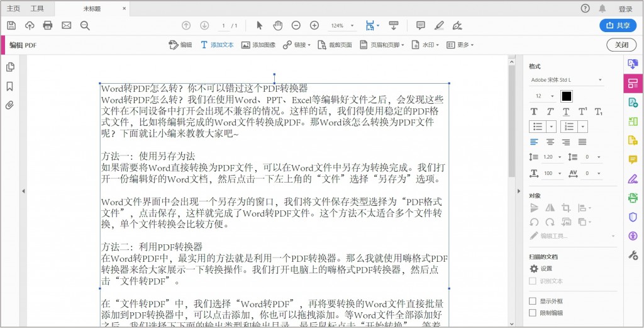644x328 pixels.
Task: Click the sign document pen icon
Action: 457,25
